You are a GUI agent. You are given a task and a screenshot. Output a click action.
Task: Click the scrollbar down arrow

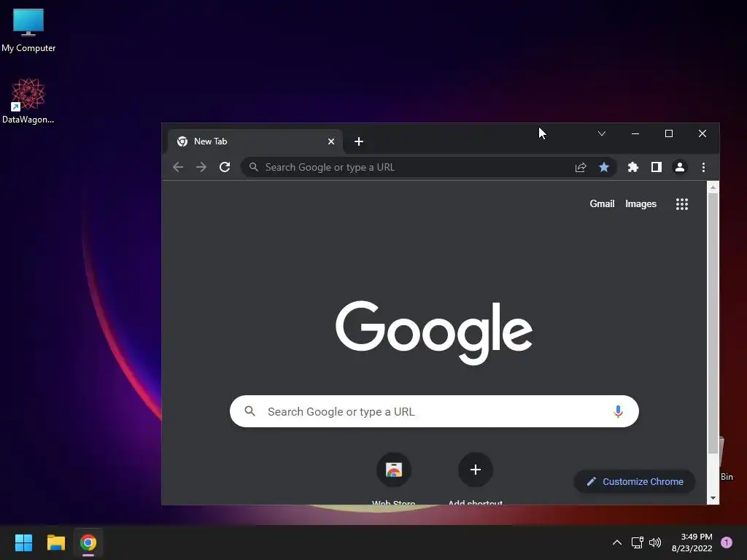713,498
